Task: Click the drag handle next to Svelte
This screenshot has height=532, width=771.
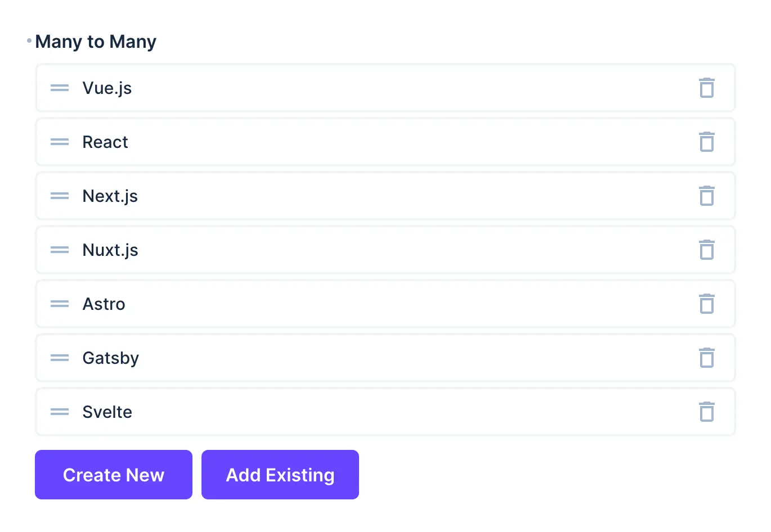Action: click(x=59, y=412)
